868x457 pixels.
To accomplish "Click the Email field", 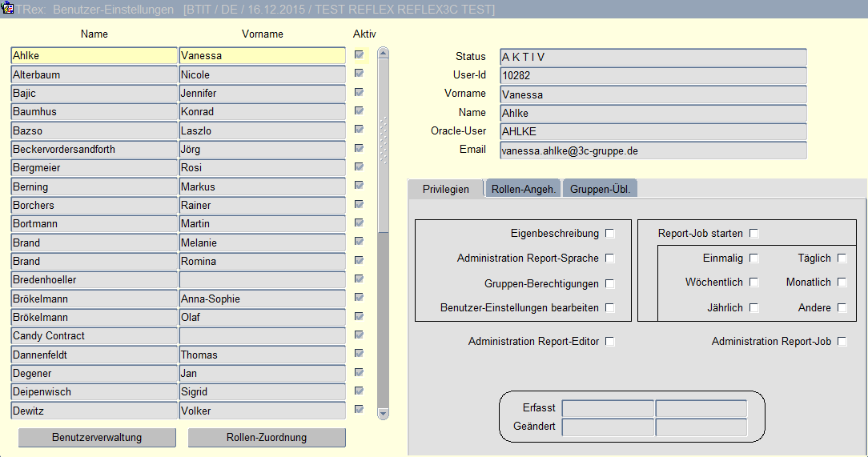I will click(653, 150).
